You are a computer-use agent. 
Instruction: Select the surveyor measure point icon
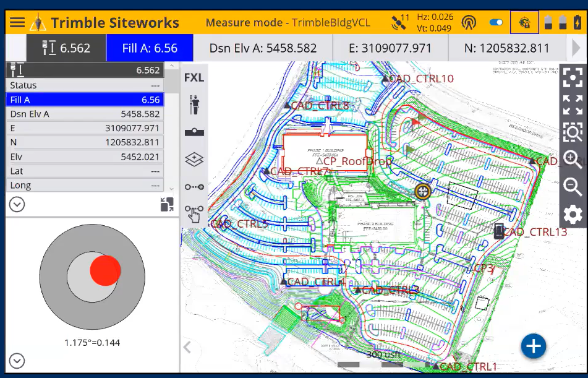[x=194, y=105]
